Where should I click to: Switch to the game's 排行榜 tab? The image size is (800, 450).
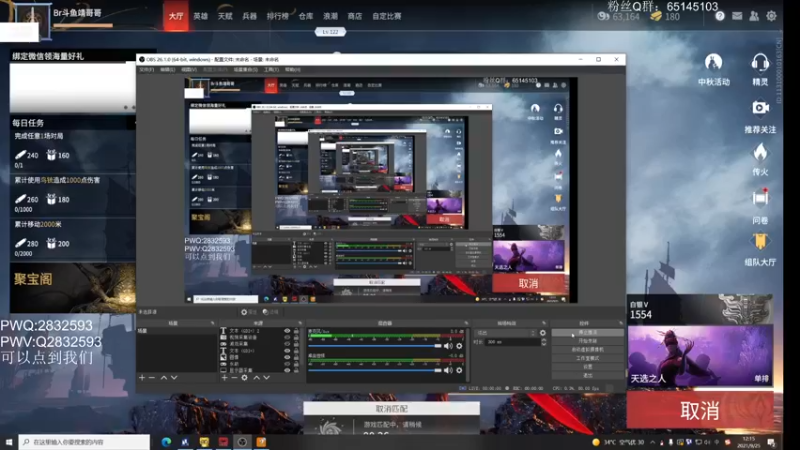278,16
